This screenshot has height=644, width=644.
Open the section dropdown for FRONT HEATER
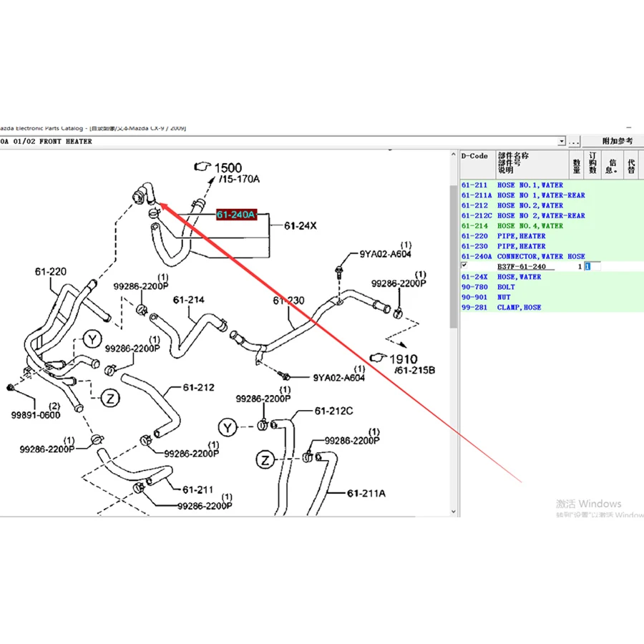(x=562, y=141)
